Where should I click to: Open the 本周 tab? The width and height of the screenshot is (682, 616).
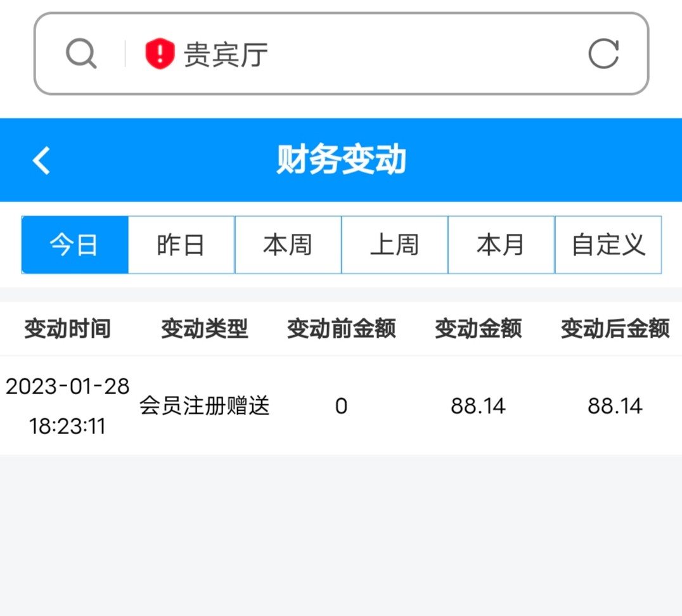288,245
